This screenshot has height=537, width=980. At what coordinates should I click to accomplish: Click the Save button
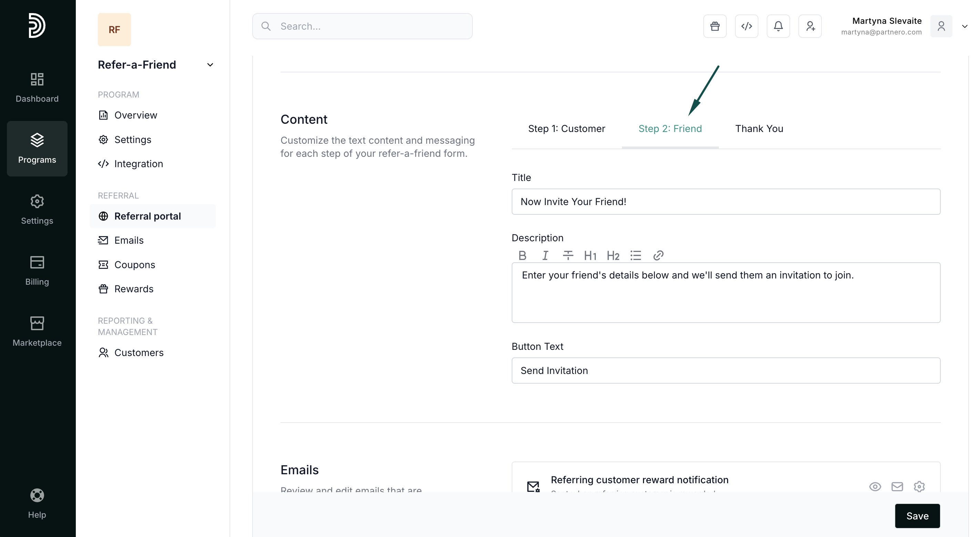[x=917, y=516]
